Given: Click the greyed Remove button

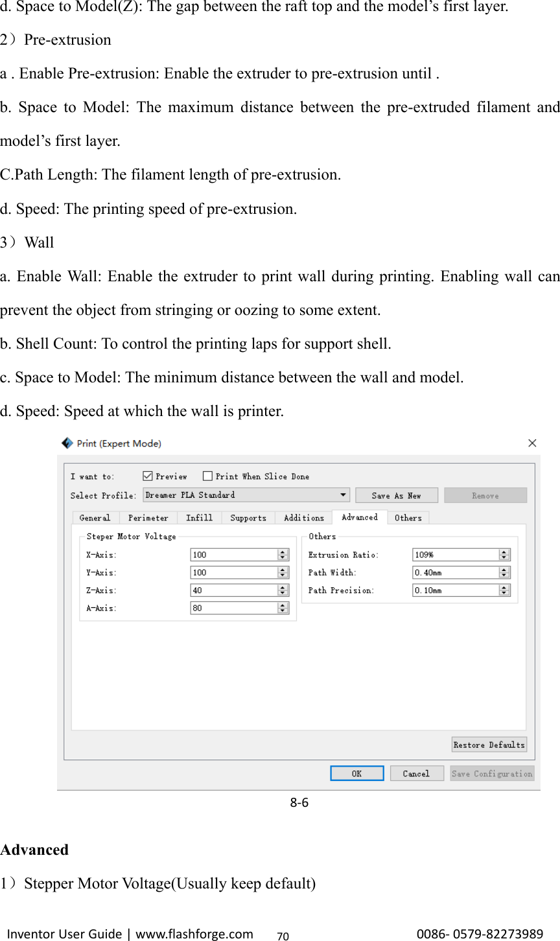Looking at the screenshot, I should click(485, 495).
